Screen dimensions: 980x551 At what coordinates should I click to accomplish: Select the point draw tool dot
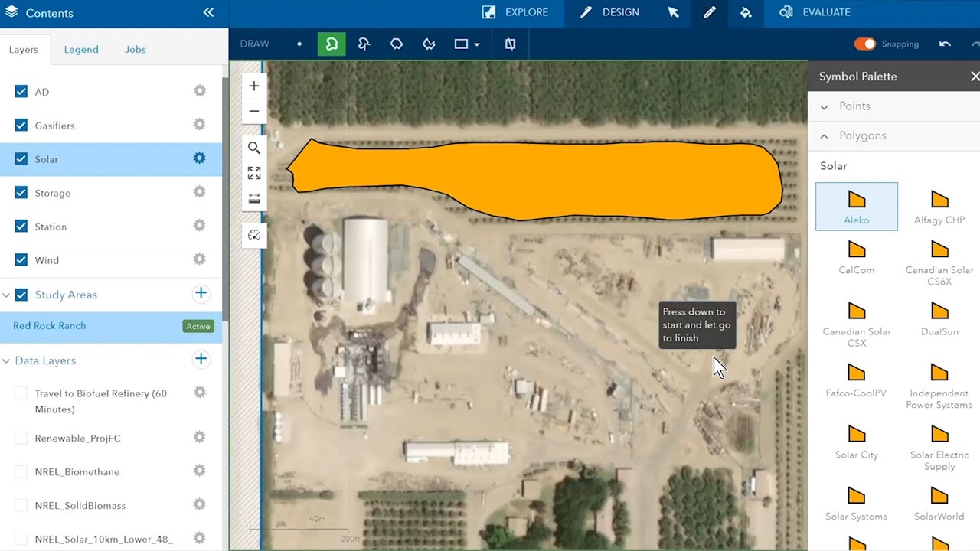coord(299,44)
